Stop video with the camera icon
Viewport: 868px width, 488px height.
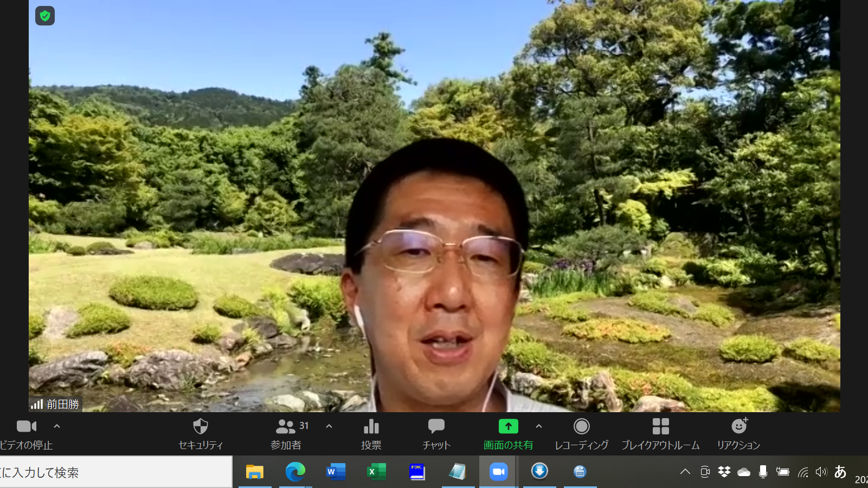[26, 427]
